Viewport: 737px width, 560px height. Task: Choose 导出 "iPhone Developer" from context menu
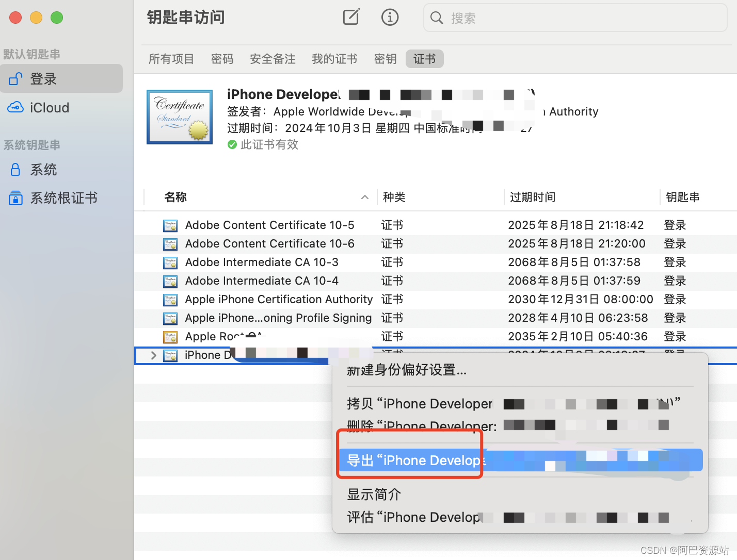[520, 460]
